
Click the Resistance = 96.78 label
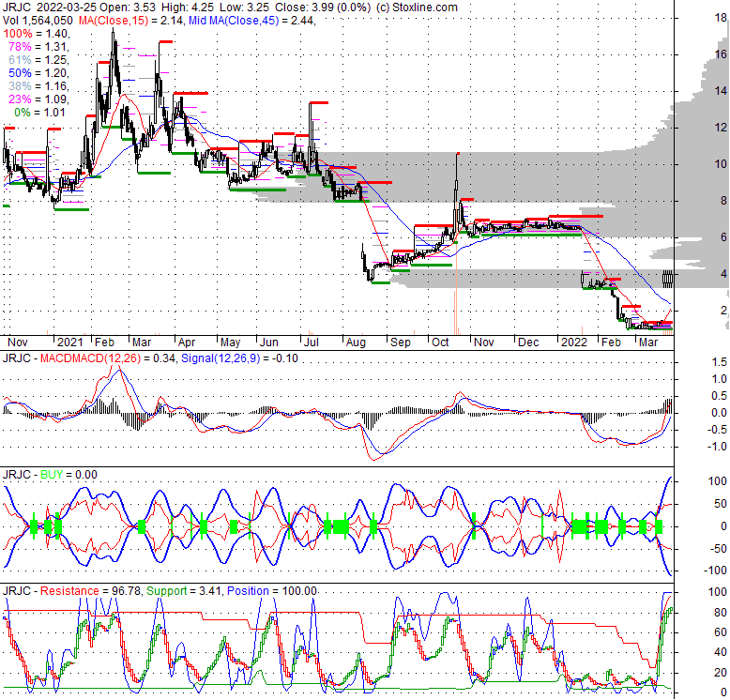[90, 590]
